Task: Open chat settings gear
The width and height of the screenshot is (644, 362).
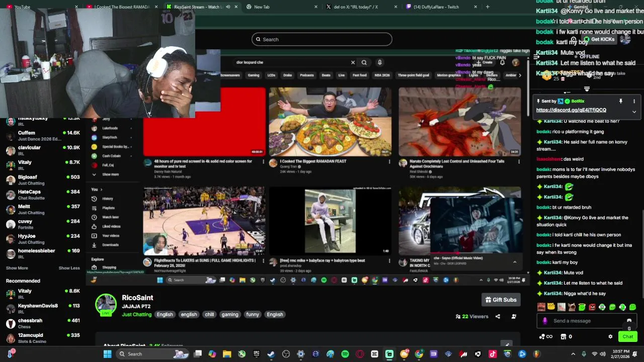Action: pos(610,336)
